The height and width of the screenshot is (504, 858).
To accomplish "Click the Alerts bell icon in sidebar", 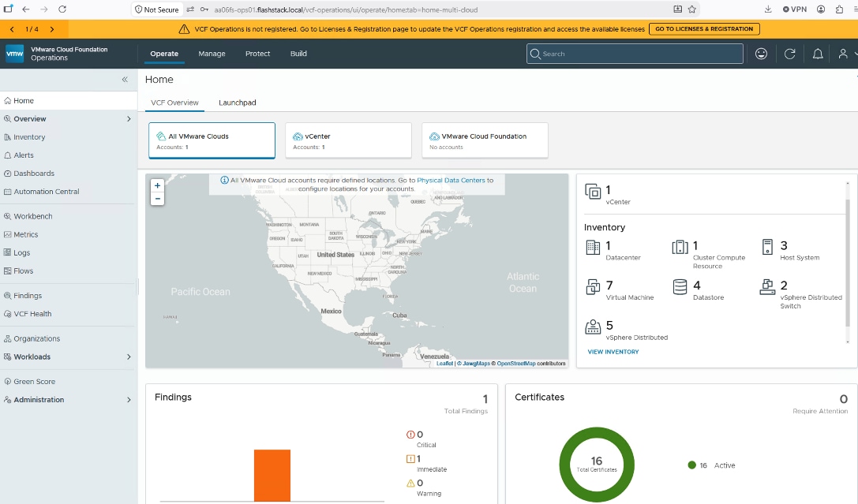I will click(8, 155).
